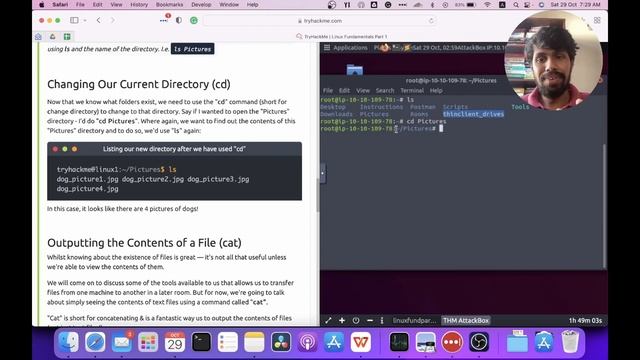
Task: Open the first pinned tab with home icon
Action: [x=38, y=36]
